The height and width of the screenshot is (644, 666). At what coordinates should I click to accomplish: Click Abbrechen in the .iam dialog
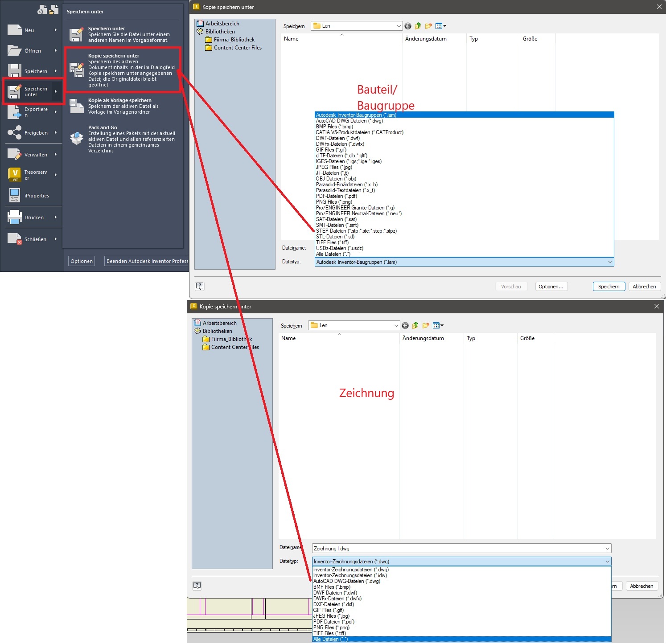point(644,287)
